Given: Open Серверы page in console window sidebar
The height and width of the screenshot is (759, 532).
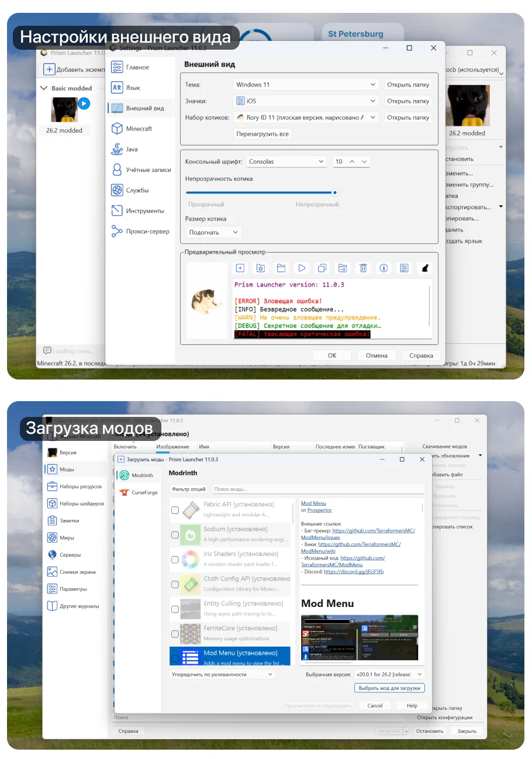Looking at the screenshot, I should coord(76,555).
